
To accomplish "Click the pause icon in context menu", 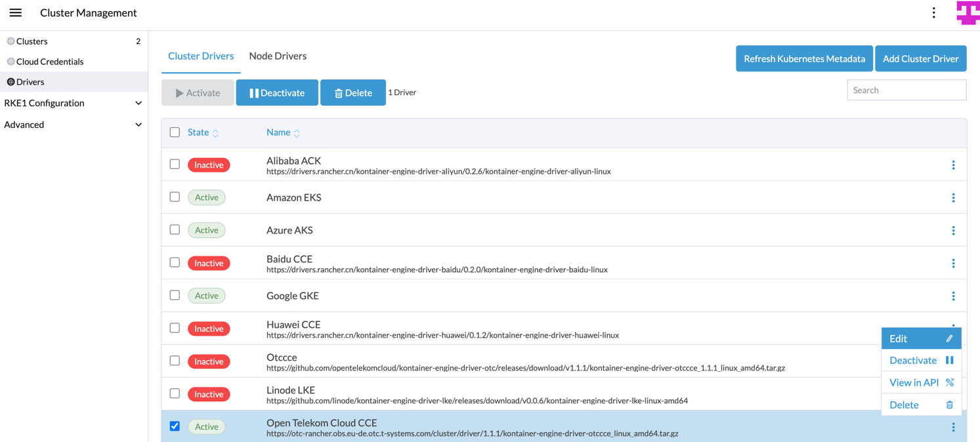I will click(x=949, y=360).
